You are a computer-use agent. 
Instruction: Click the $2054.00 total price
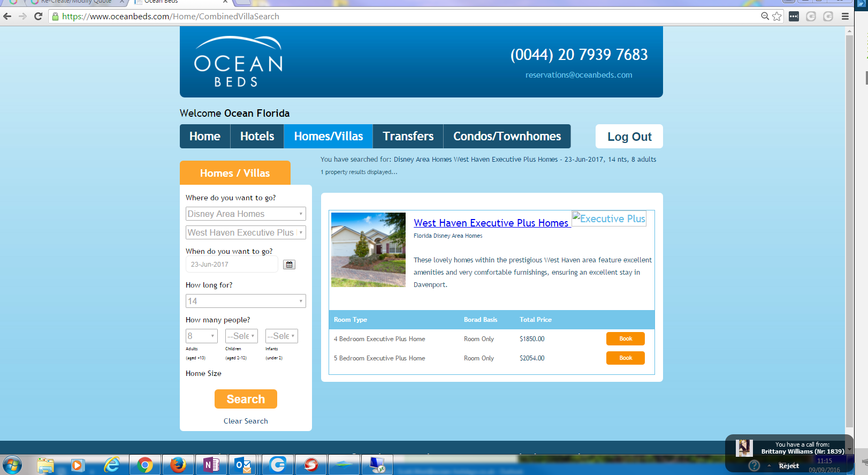(532, 358)
